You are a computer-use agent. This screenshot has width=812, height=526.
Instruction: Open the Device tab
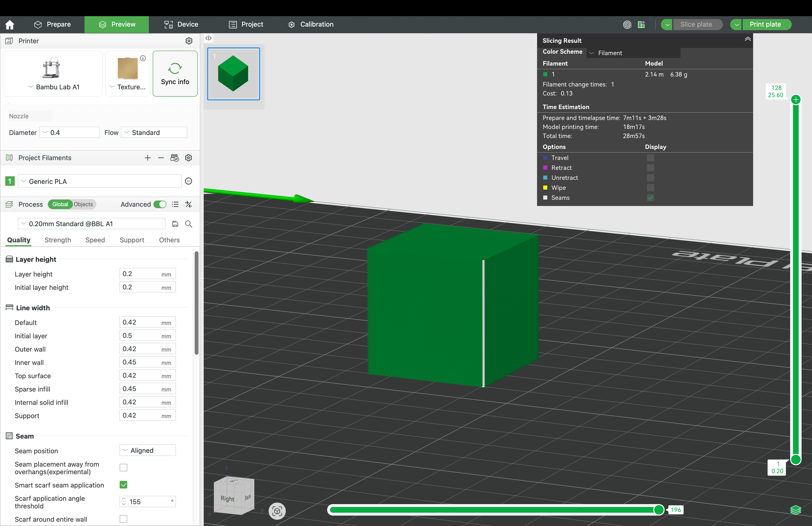click(x=181, y=24)
